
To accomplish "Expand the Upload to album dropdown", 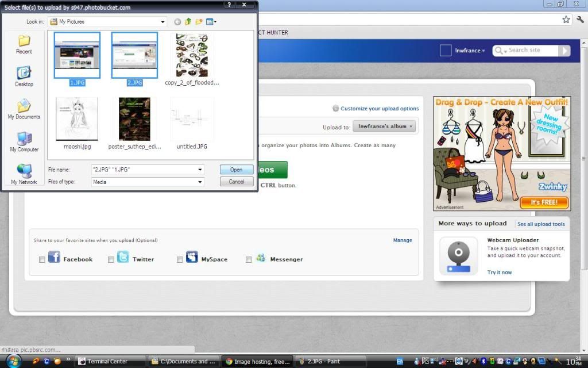I will [384, 126].
